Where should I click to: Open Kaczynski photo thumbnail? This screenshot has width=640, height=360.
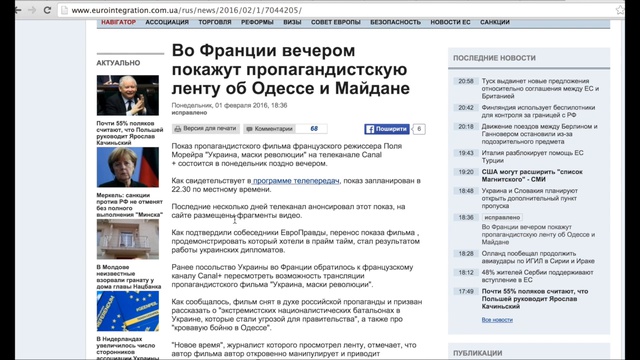128,95
